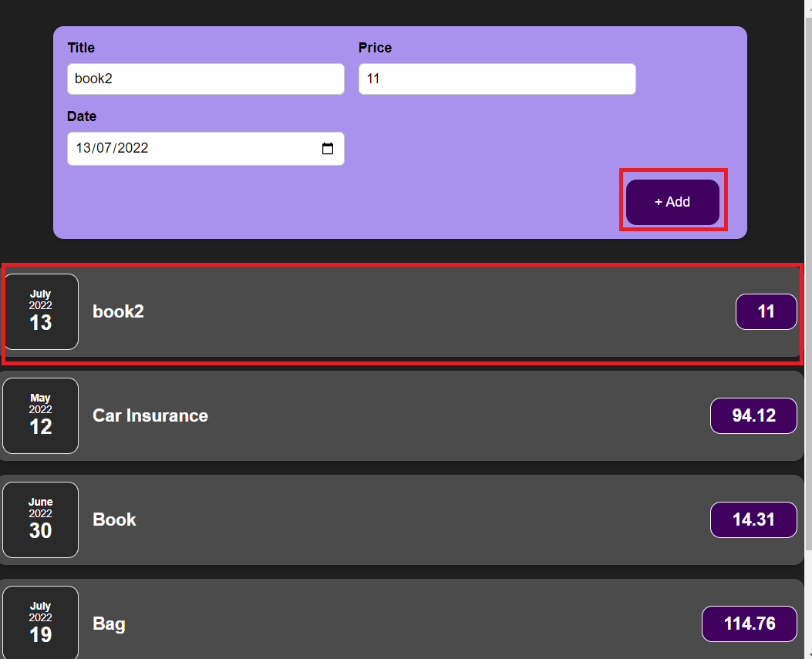This screenshot has width=812, height=659.
Task: Click the Date label in the form
Action: pos(82,116)
